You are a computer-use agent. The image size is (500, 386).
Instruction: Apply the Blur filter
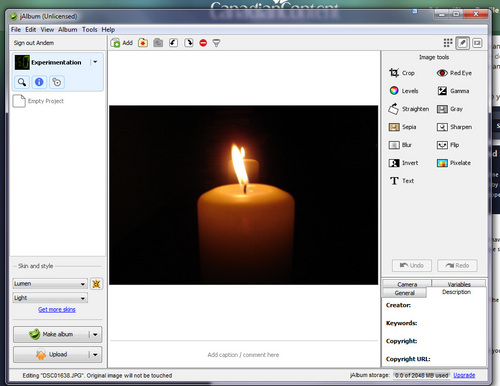click(400, 145)
